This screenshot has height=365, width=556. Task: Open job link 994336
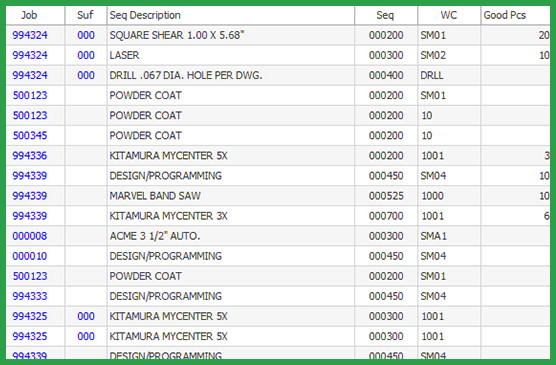30,156
